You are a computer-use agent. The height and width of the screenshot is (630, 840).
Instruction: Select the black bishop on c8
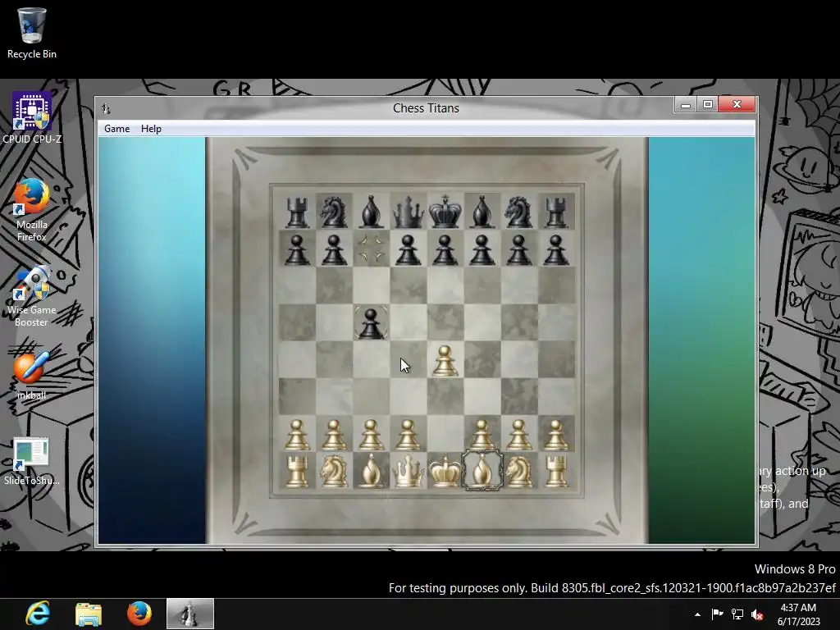click(x=371, y=212)
